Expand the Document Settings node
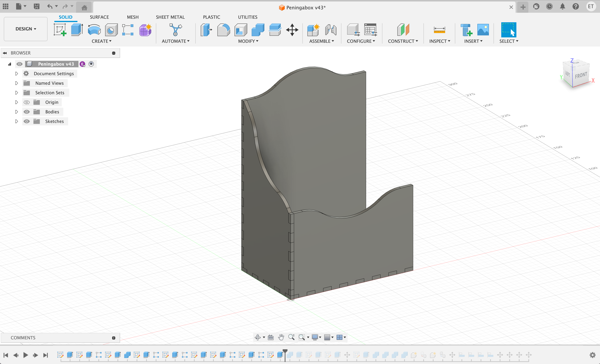 (x=17, y=73)
